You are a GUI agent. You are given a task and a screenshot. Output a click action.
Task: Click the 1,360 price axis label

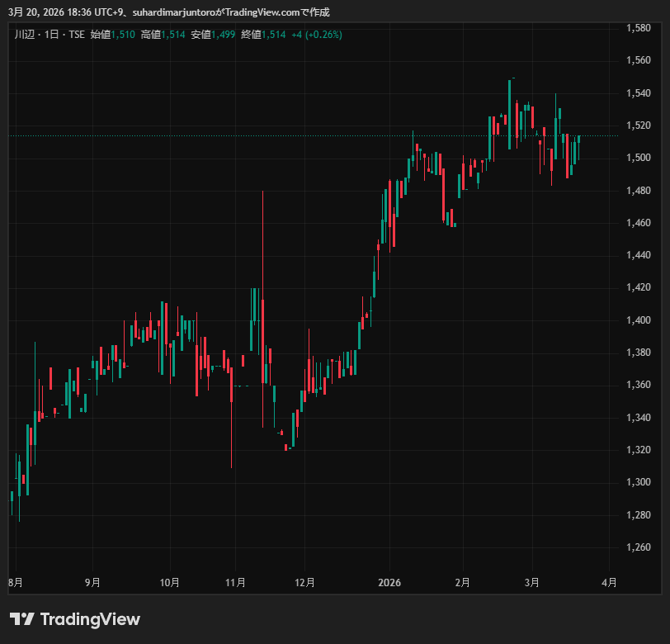click(639, 385)
